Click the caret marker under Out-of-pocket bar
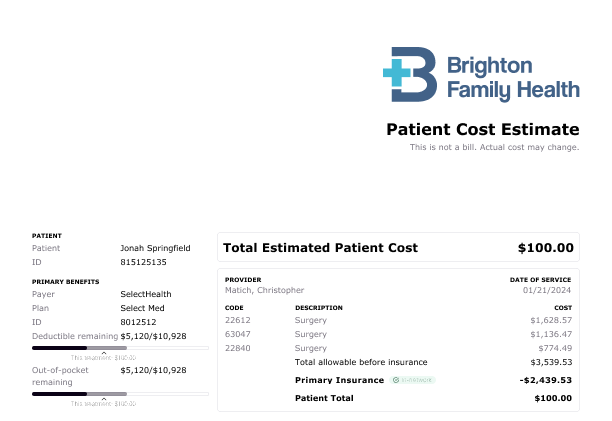The width and height of the screenshot is (612, 421). [104, 398]
